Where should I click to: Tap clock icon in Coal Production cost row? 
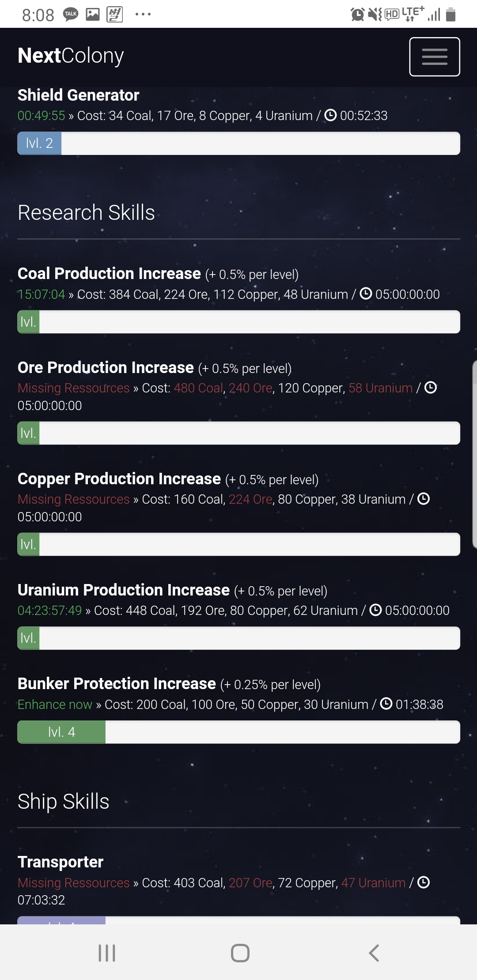pyautogui.click(x=366, y=294)
